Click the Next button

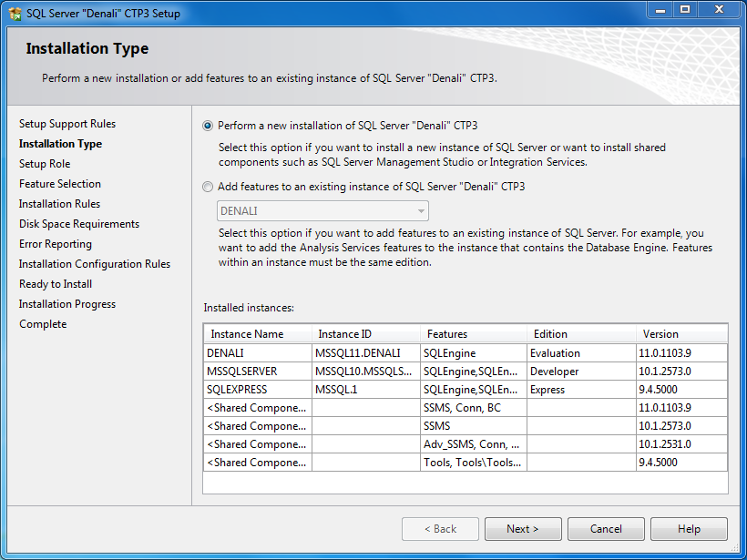523,529
